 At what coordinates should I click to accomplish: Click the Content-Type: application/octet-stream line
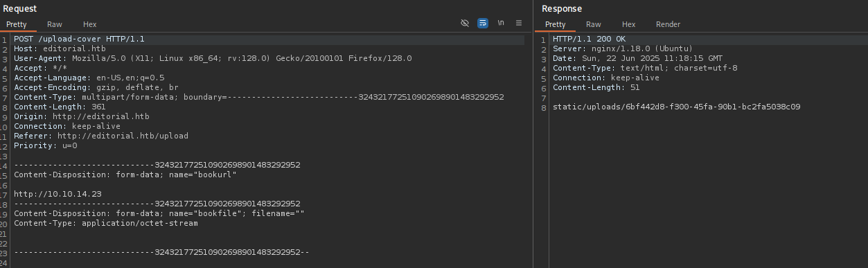(106, 224)
